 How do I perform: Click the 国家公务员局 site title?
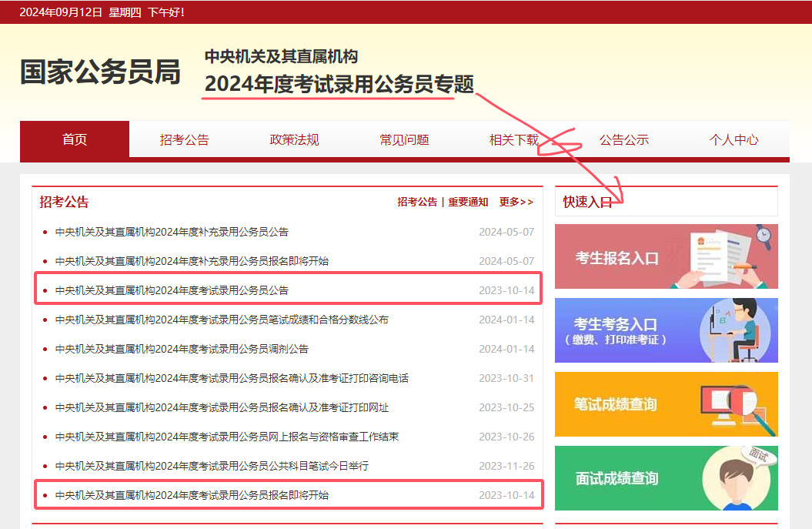coord(101,72)
